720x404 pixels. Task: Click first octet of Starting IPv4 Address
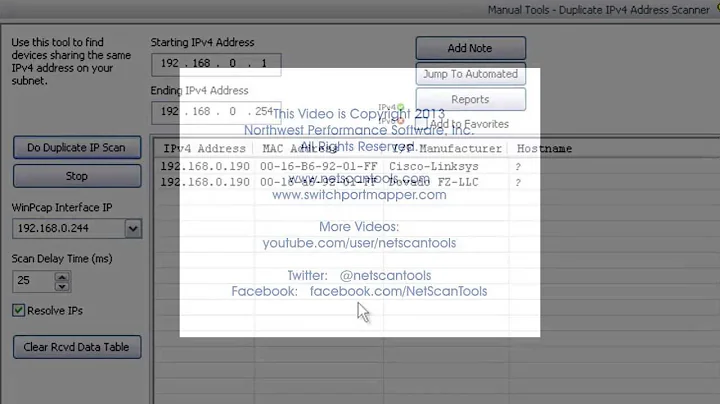pos(169,63)
